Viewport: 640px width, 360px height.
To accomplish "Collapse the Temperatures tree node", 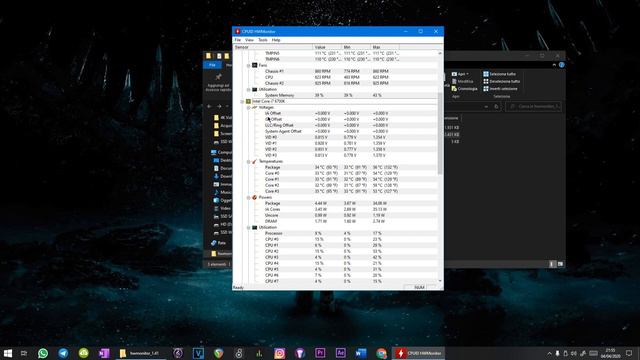I will pyautogui.click(x=248, y=162).
